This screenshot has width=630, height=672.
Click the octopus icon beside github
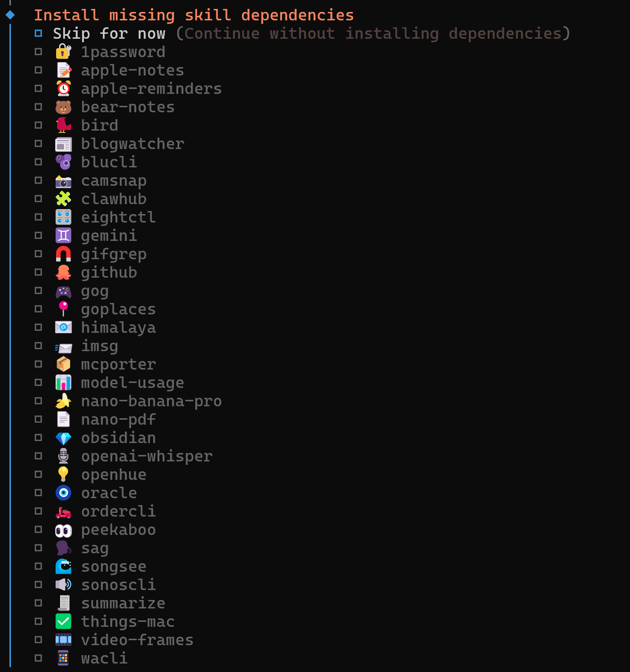63,272
